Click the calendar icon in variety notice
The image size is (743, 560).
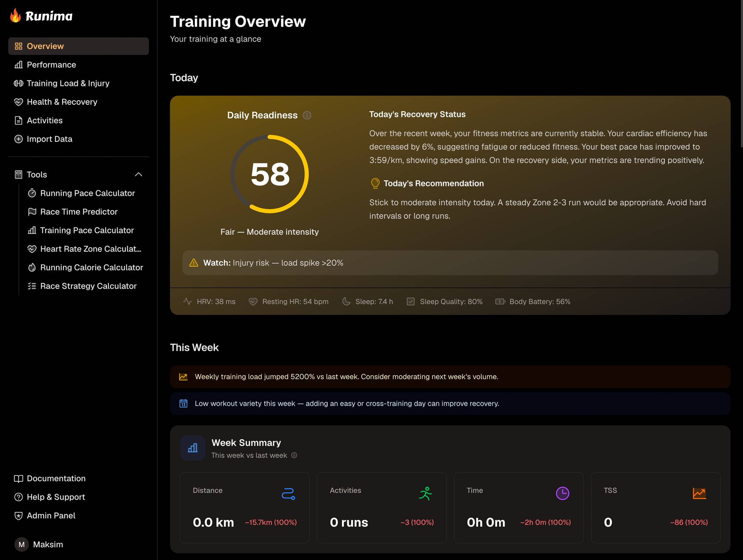click(x=184, y=404)
